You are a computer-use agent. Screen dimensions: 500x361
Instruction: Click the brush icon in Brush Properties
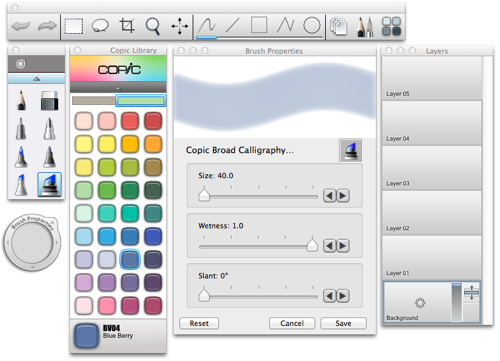[x=351, y=150]
